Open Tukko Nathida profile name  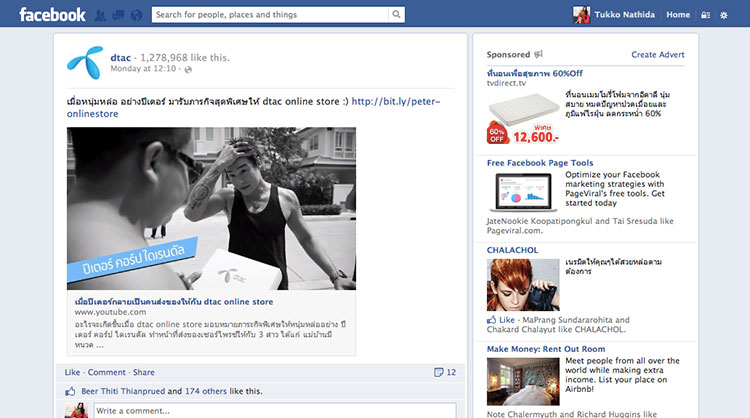625,15
